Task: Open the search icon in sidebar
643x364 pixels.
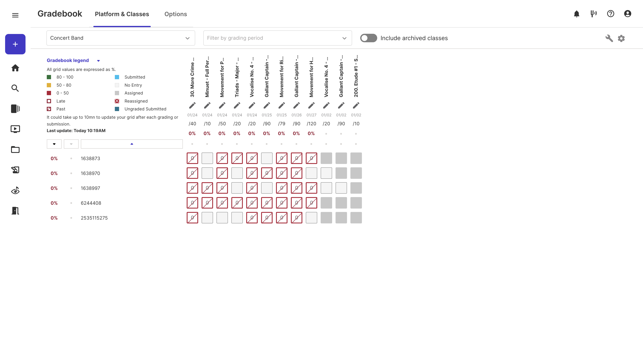Action: click(15, 88)
